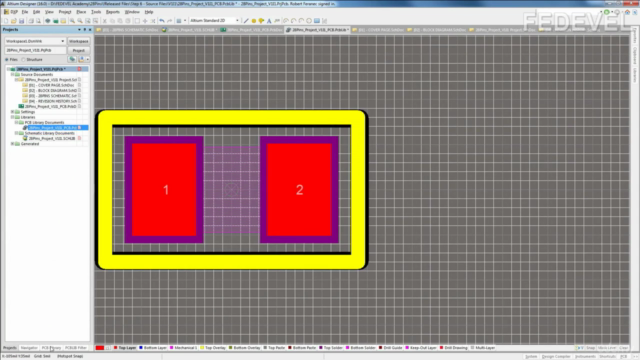Open the Workspace1.DsnWrk dropdown
This screenshot has width=640, height=360.
[x=62, y=41]
